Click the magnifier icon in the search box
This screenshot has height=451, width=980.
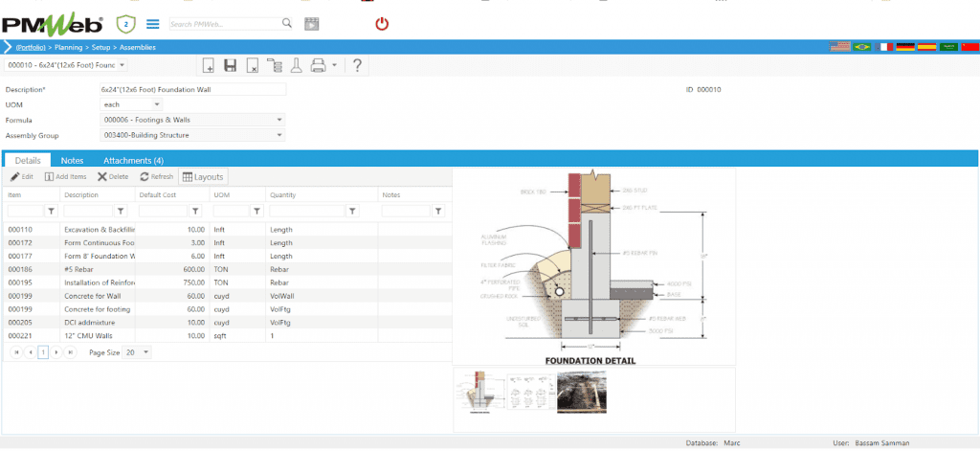287,23
